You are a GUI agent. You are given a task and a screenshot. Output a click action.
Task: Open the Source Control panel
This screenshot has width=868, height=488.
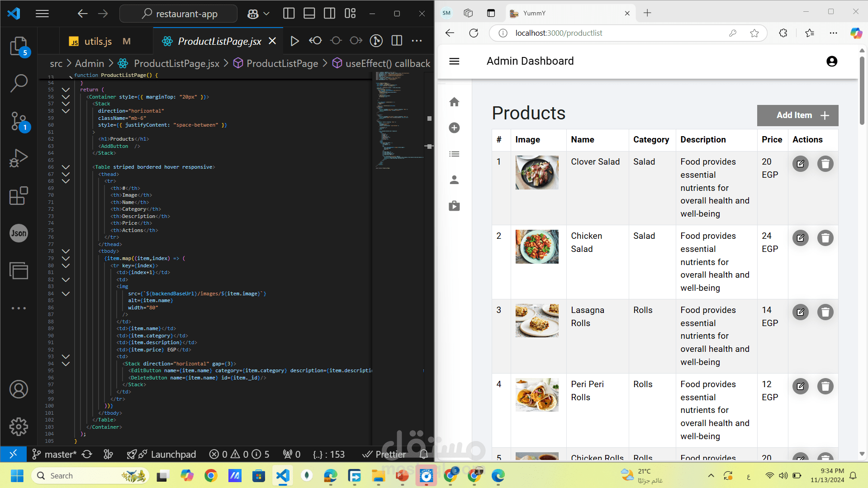19,121
